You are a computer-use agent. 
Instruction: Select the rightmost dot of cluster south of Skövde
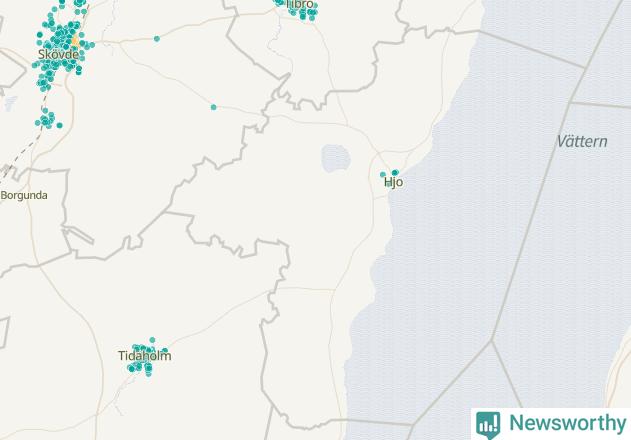tap(60, 126)
